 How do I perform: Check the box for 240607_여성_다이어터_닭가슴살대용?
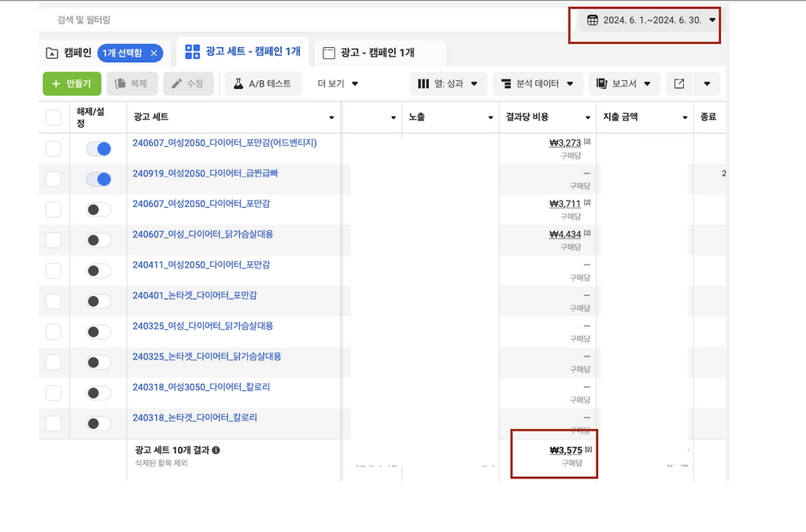click(x=54, y=240)
